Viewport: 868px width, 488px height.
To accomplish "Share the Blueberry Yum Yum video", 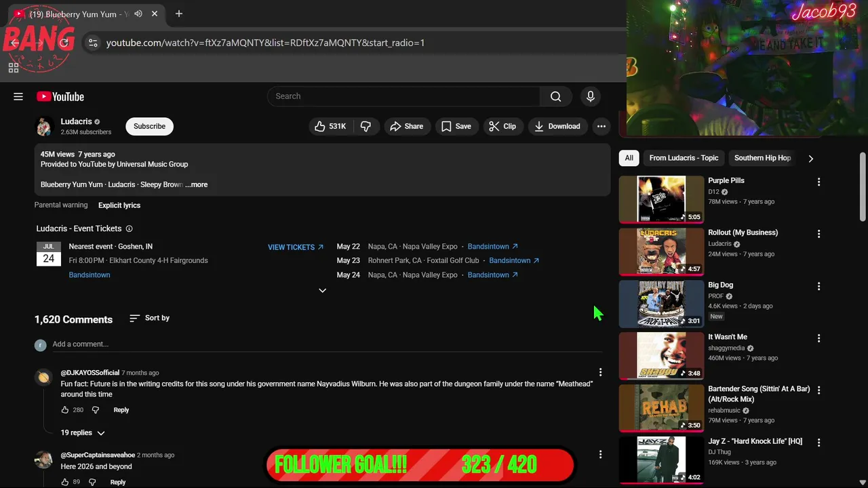I will [407, 126].
